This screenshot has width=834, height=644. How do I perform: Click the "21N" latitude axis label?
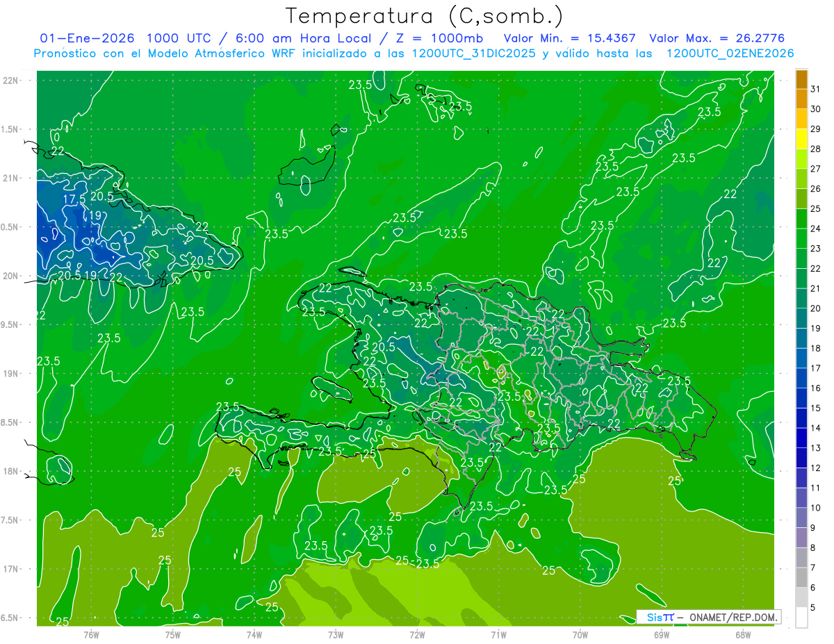[11, 179]
